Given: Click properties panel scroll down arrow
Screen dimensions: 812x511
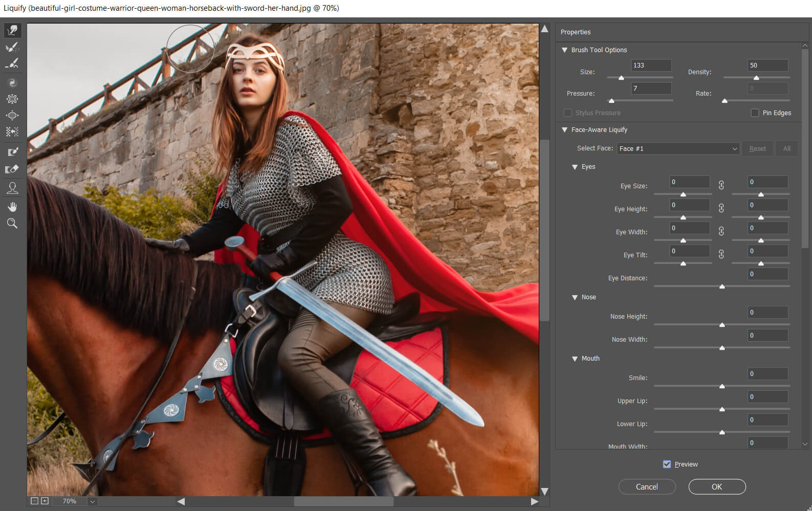Looking at the screenshot, I should (805, 444).
